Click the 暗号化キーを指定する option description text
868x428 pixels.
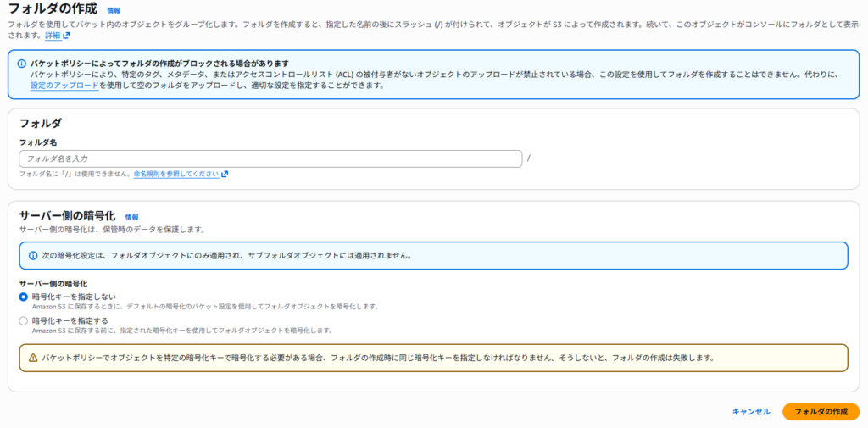click(181, 331)
